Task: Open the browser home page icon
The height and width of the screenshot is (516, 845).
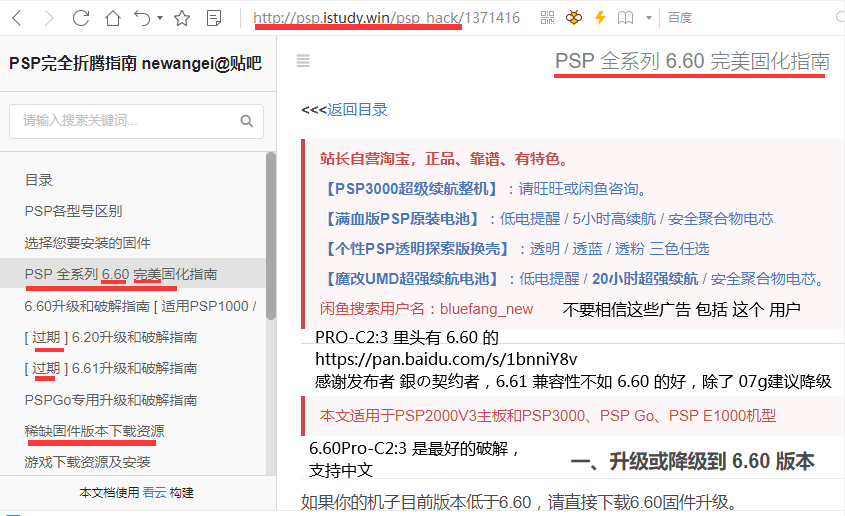Action: [x=113, y=18]
